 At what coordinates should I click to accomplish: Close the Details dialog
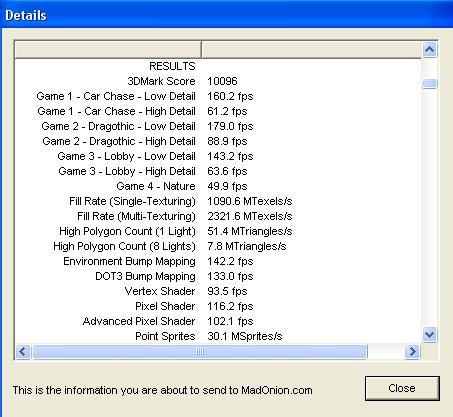pyautogui.click(x=402, y=388)
